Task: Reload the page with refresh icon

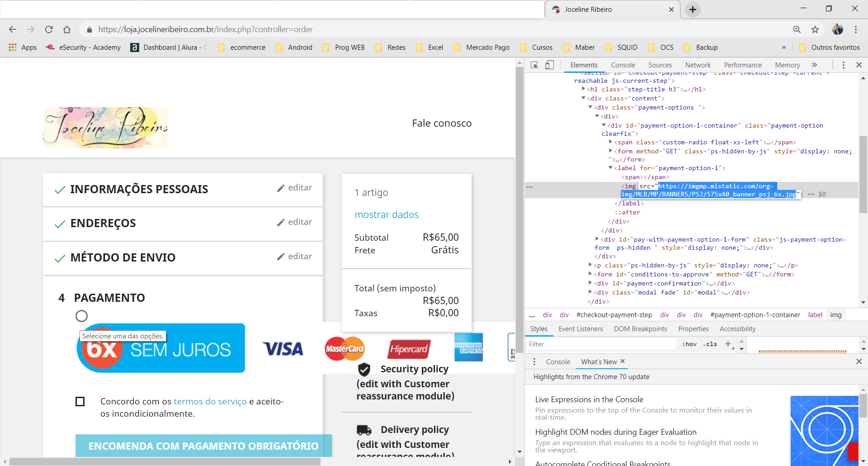Action: pyautogui.click(x=49, y=29)
